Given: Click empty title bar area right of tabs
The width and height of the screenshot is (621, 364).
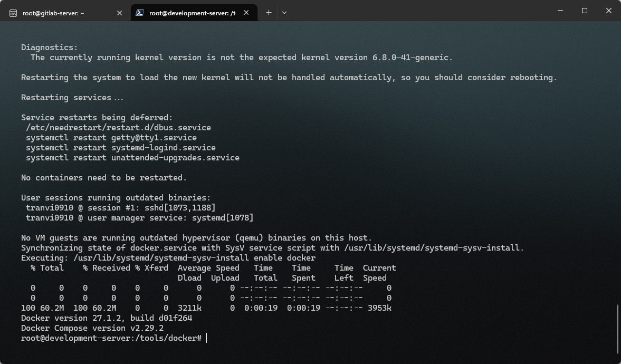Looking at the screenshot, I should pos(422,12).
